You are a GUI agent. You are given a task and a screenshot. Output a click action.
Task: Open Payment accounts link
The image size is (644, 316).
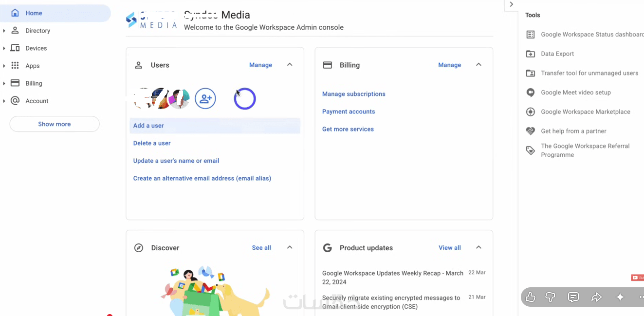(x=349, y=112)
